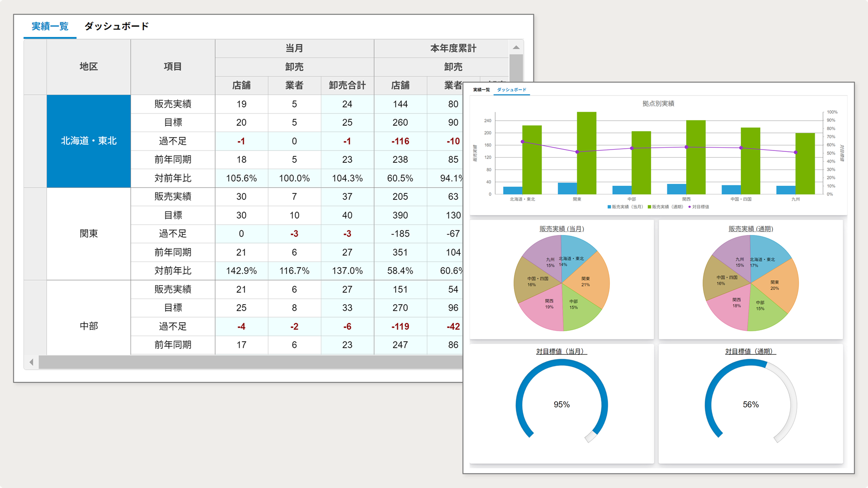Click the 卸売合計 column header
868x488 pixels.
point(347,85)
